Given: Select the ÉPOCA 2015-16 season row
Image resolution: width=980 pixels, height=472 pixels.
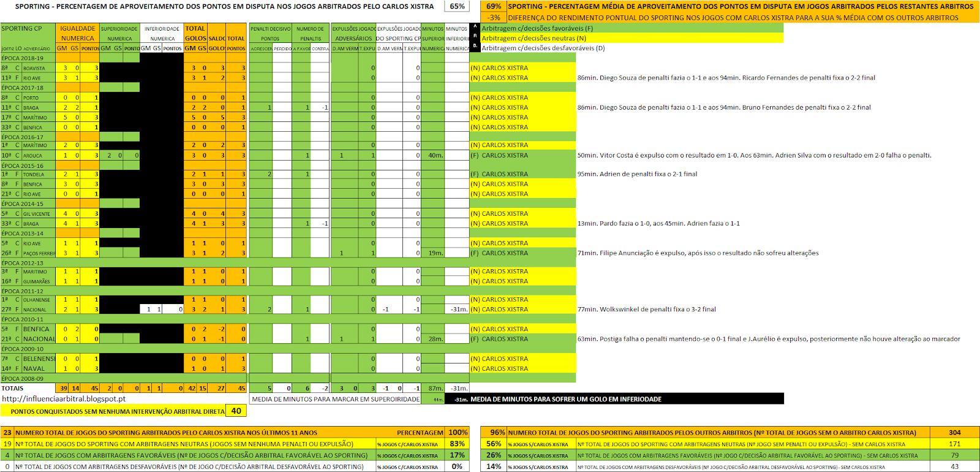Looking at the screenshot, I should coord(28,166).
